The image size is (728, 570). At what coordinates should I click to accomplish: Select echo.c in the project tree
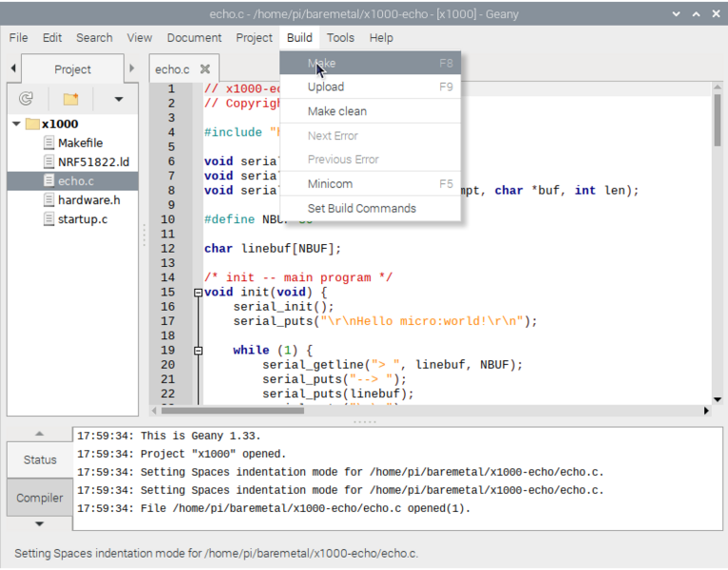(x=72, y=181)
